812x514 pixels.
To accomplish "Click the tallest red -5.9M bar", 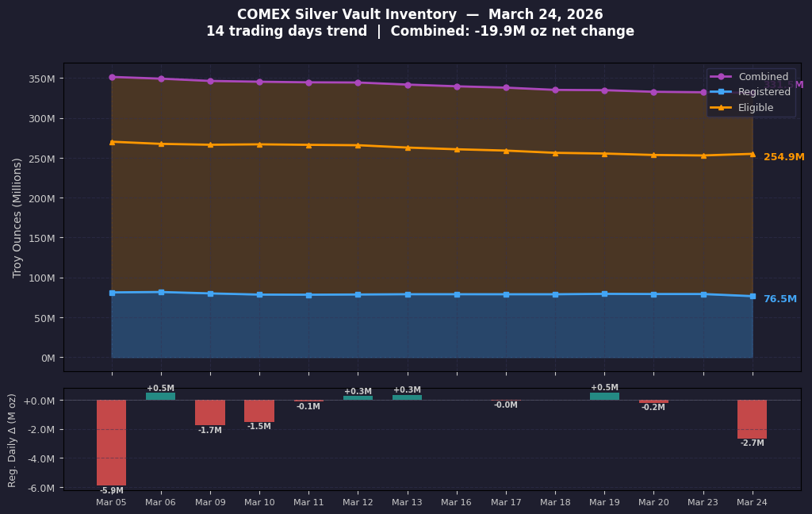I will tap(111, 442).
